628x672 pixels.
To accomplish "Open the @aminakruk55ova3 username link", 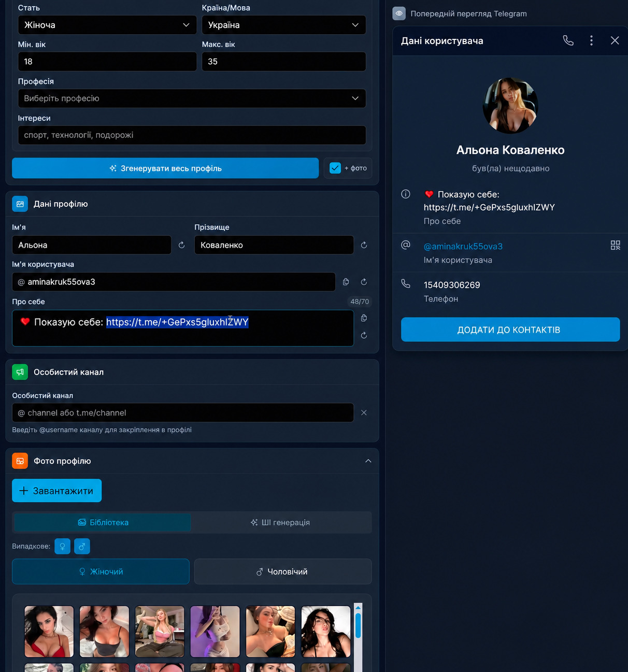I will click(x=463, y=246).
